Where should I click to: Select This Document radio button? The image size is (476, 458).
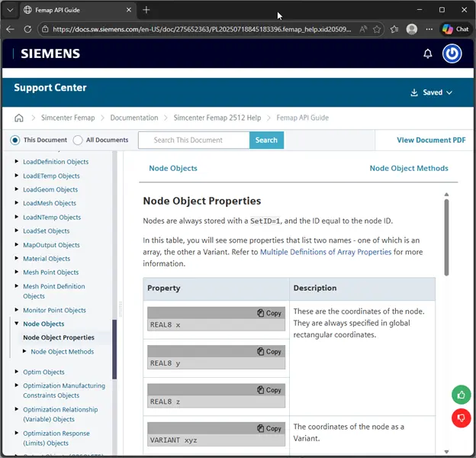tap(15, 140)
